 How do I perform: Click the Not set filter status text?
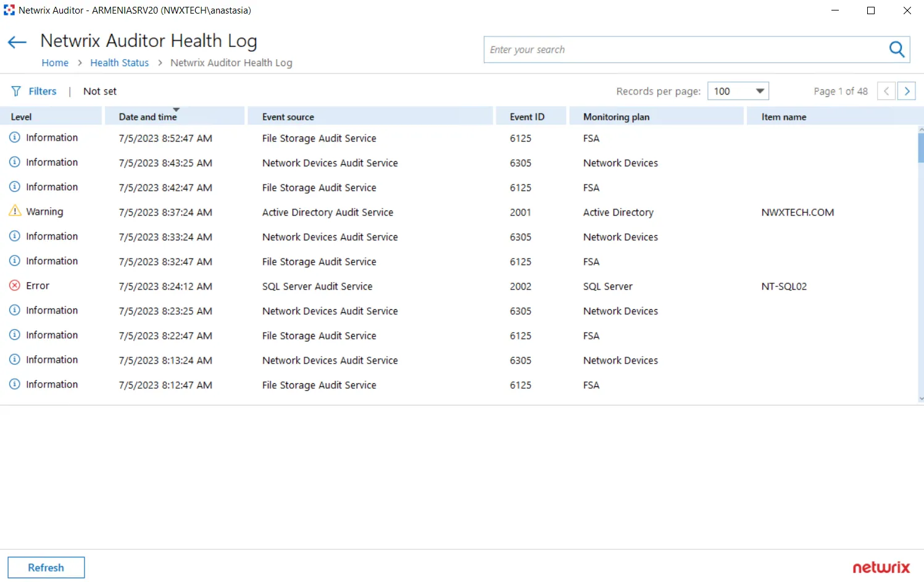click(x=100, y=91)
